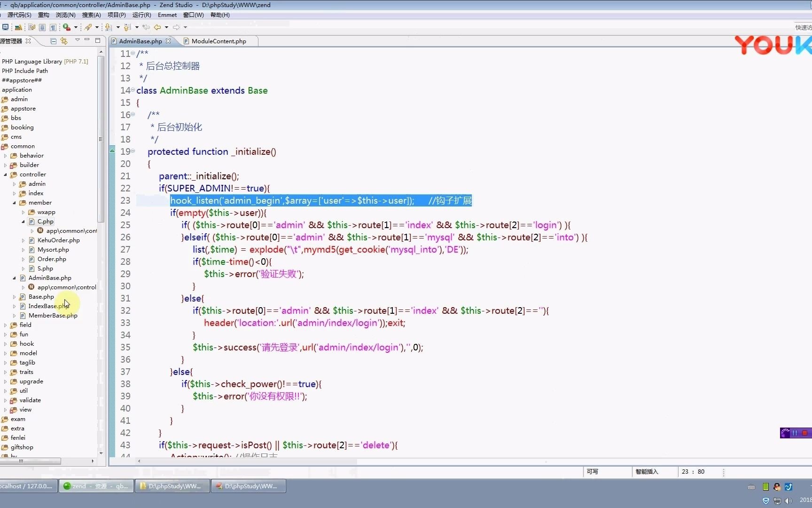The height and width of the screenshot is (508, 812).
Task: Open the Run launch dropdown arrow
Action: [x=76, y=27]
